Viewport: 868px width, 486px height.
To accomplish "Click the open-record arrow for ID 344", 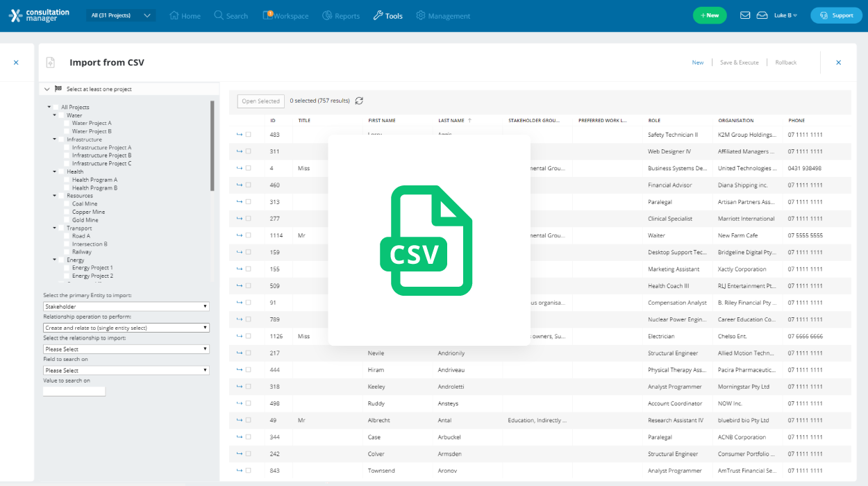I will [240, 437].
